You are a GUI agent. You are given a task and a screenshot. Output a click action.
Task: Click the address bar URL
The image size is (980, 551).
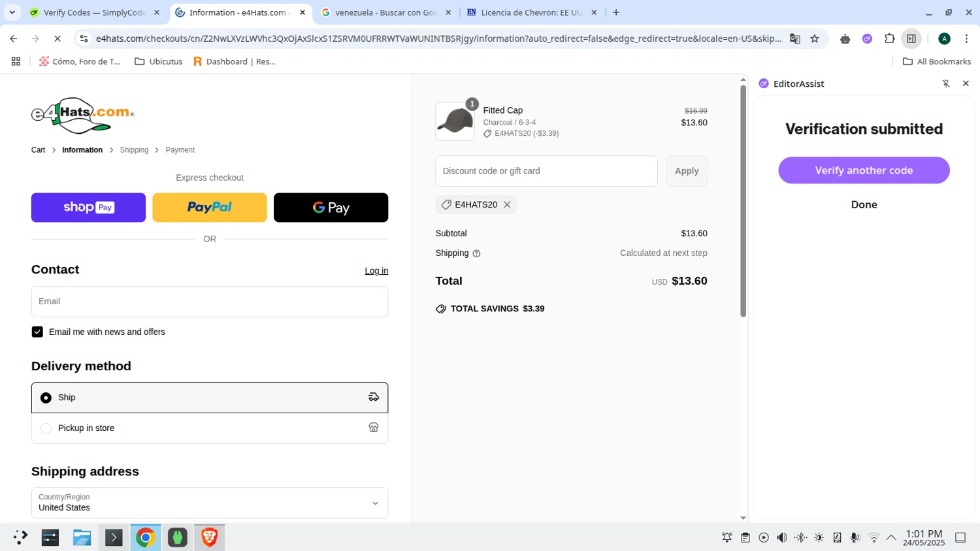coord(438,39)
